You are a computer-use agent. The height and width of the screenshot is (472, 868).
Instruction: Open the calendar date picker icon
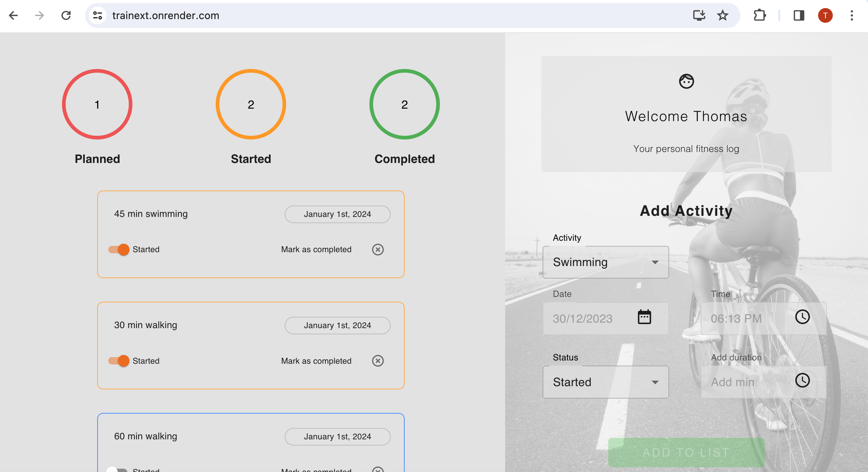[x=644, y=317]
